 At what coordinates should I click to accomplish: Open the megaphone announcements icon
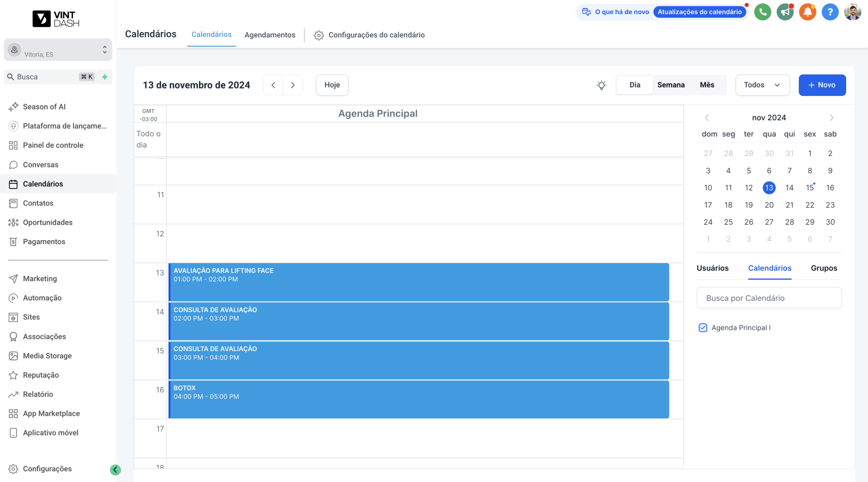pyautogui.click(x=785, y=12)
